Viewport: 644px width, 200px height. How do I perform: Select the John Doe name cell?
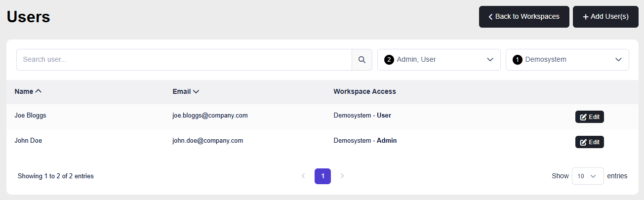tap(28, 141)
